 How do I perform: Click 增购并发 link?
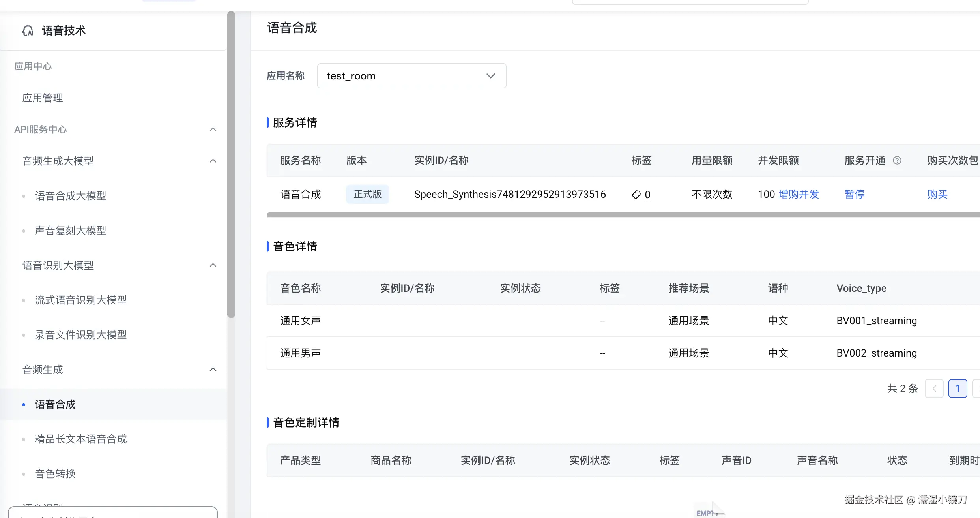pyautogui.click(x=799, y=194)
